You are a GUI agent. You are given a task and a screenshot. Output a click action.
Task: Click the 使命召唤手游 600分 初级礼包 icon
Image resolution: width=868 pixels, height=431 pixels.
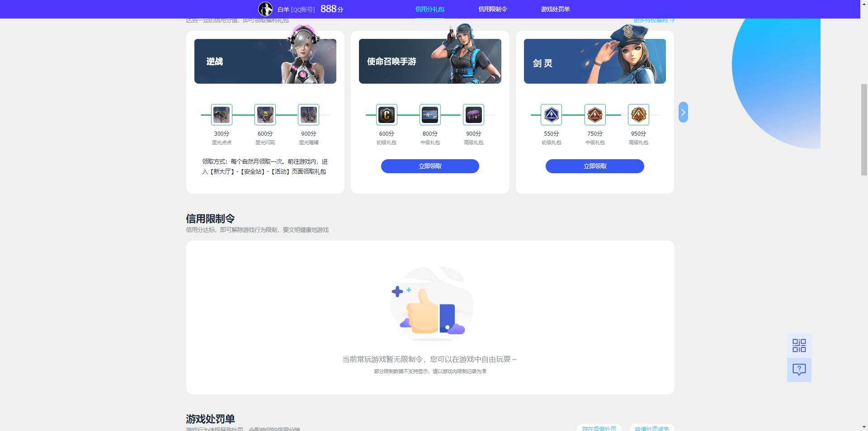pos(387,115)
